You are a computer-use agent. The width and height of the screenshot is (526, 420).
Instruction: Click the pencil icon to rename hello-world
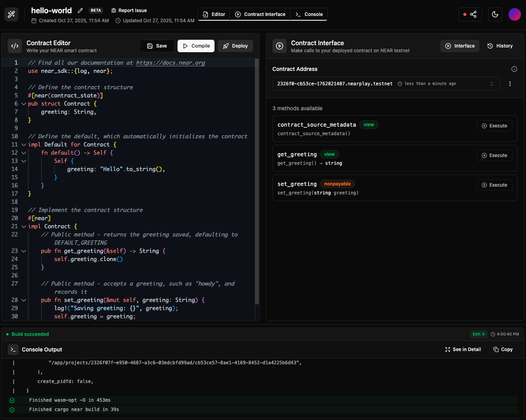point(80,11)
